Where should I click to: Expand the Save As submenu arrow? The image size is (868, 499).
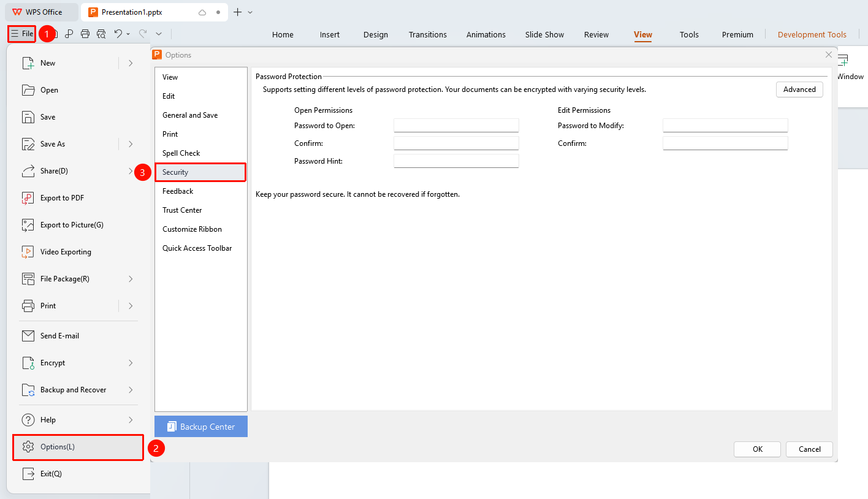coord(131,144)
